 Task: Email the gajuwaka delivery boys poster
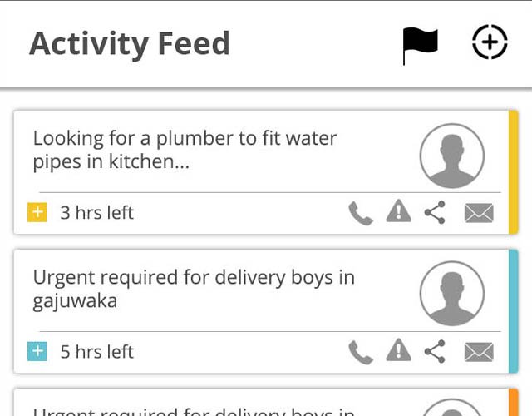pos(479,353)
